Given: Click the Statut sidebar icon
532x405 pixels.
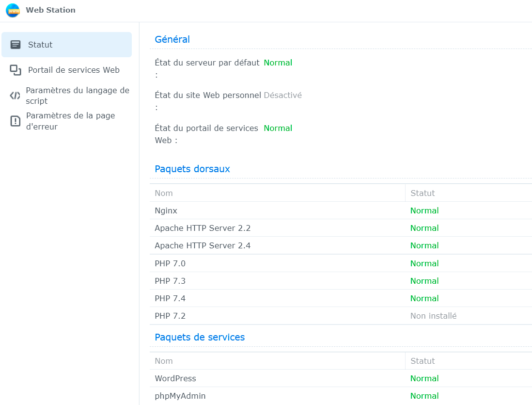Looking at the screenshot, I should (x=16, y=45).
